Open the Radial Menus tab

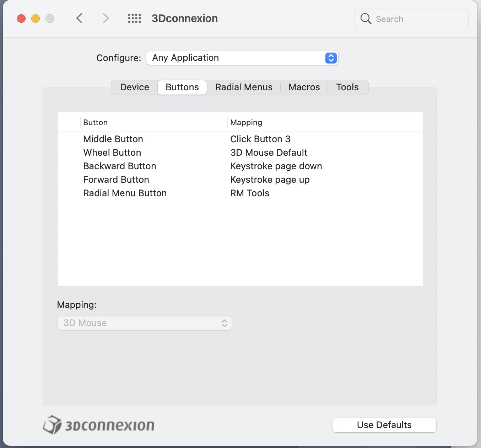244,87
